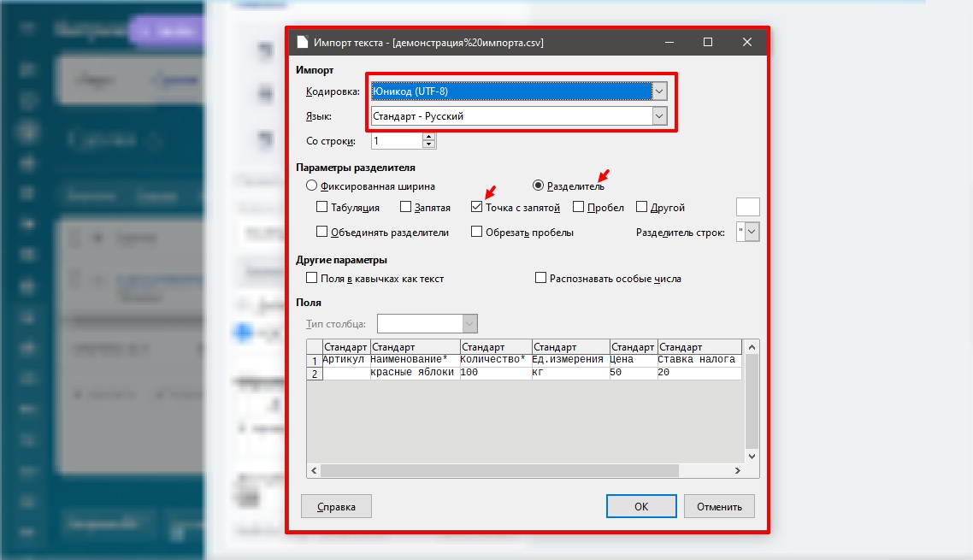Click the кг cell in row 2

(x=571, y=373)
